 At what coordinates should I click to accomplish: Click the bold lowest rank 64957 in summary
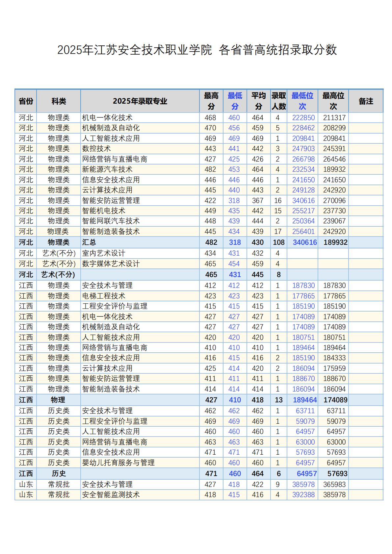pos(307,474)
